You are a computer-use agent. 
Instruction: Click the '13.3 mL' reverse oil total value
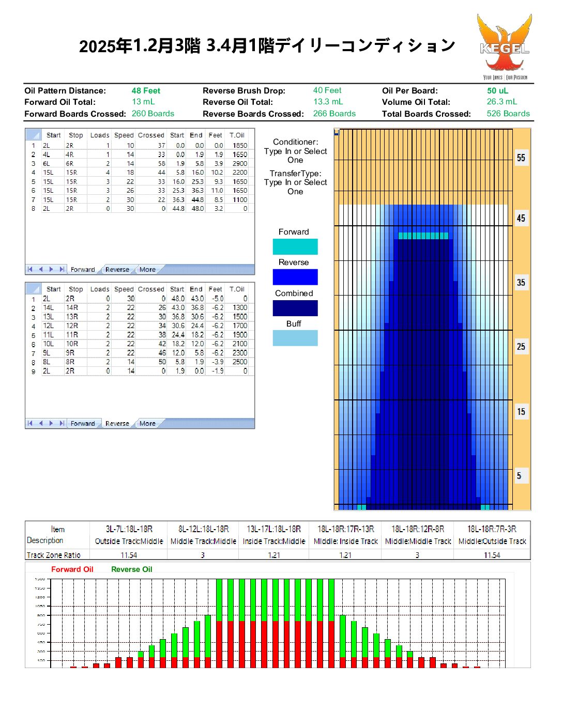[328, 102]
